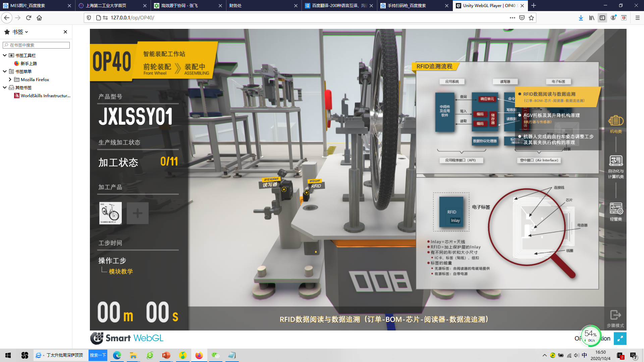
Task: Open File Explorer from the taskbar
Action: point(133,355)
